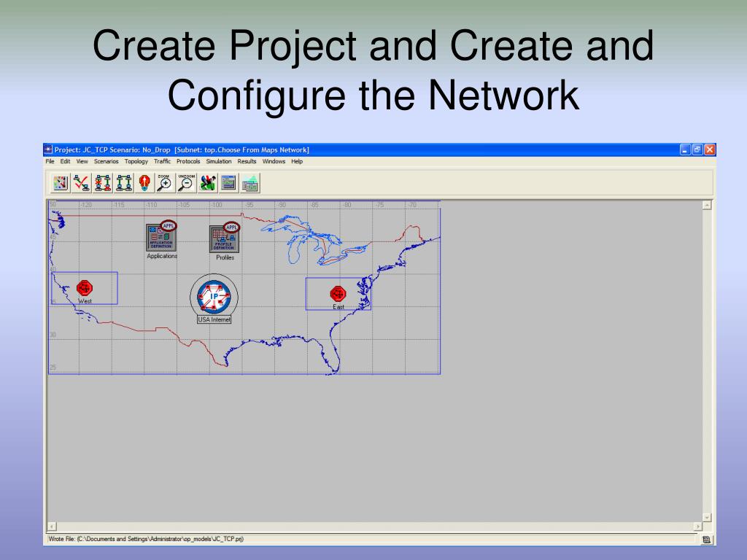Minimize the project window
The width and height of the screenshot is (747, 560).
coord(685,149)
